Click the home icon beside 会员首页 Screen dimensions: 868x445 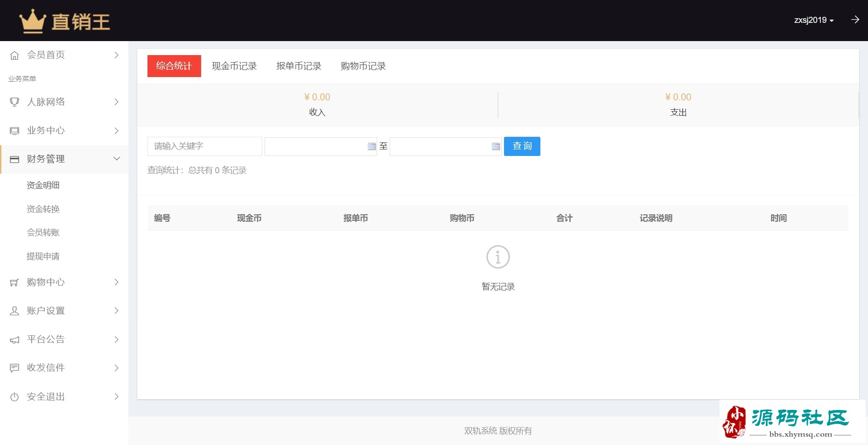click(14, 55)
